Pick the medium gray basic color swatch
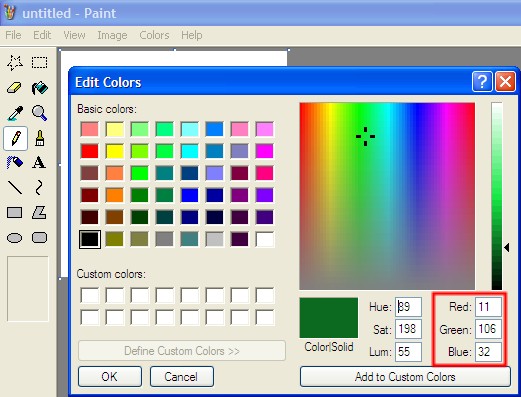Image resolution: width=521 pixels, height=397 pixels. (x=165, y=239)
